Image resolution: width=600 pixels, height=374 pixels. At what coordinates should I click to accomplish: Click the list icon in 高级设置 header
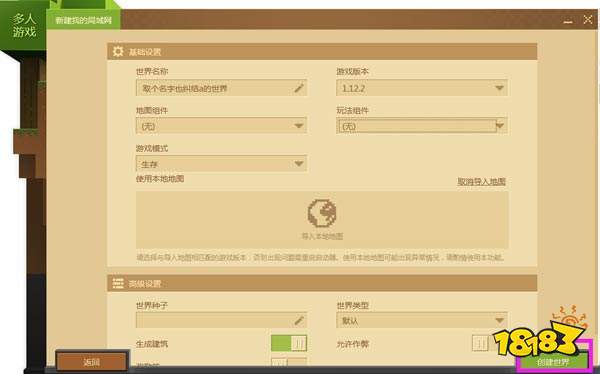(118, 283)
